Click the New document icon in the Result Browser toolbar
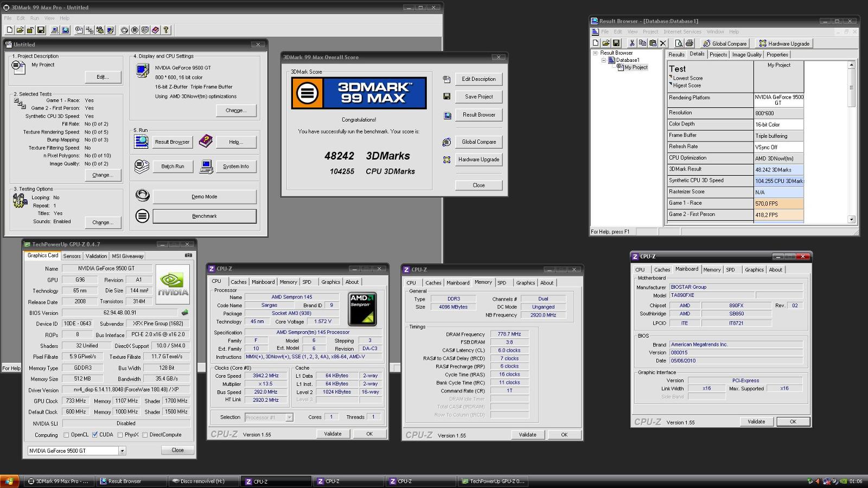Image resolution: width=868 pixels, height=488 pixels. (596, 43)
